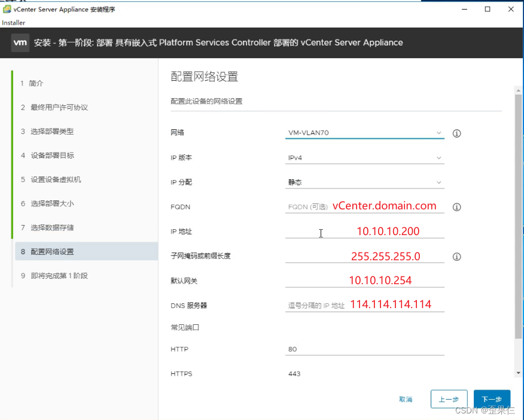Viewport: 524px width, 420px height.
Task: Close the installer window
Action: (x=511, y=10)
